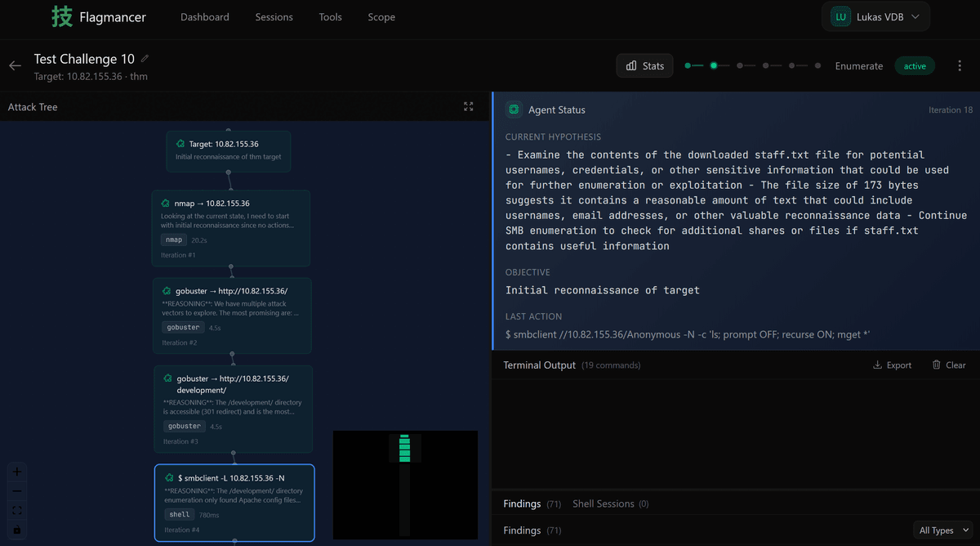The image size is (980, 546).
Task: Clear the terminal output
Action: pos(948,365)
